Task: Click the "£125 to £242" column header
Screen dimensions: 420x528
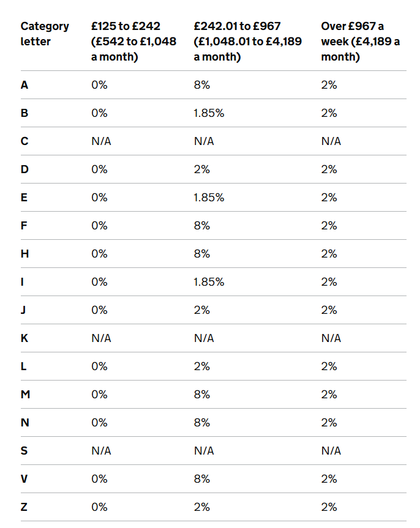Action: pyautogui.click(x=133, y=42)
